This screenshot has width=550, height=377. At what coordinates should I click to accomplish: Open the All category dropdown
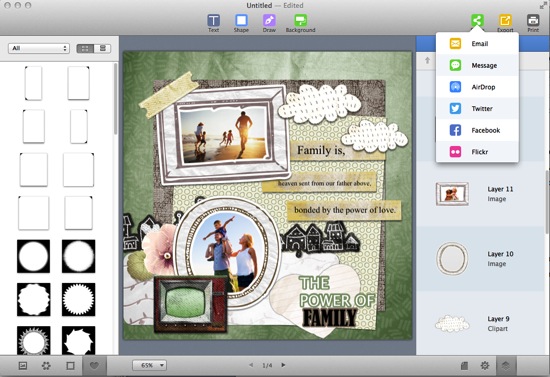coord(39,48)
